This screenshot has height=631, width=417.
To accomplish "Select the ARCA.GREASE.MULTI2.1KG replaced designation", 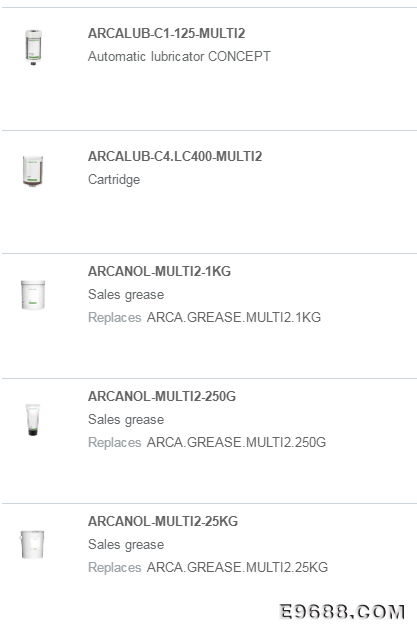I will pyautogui.click(x=234, y=317).
